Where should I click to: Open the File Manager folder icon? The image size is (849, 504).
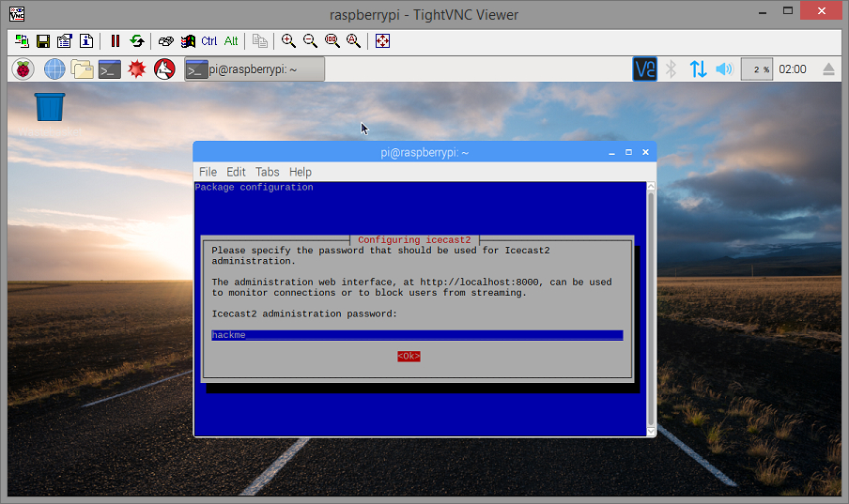pyautogui.click(x=83, y=69)
